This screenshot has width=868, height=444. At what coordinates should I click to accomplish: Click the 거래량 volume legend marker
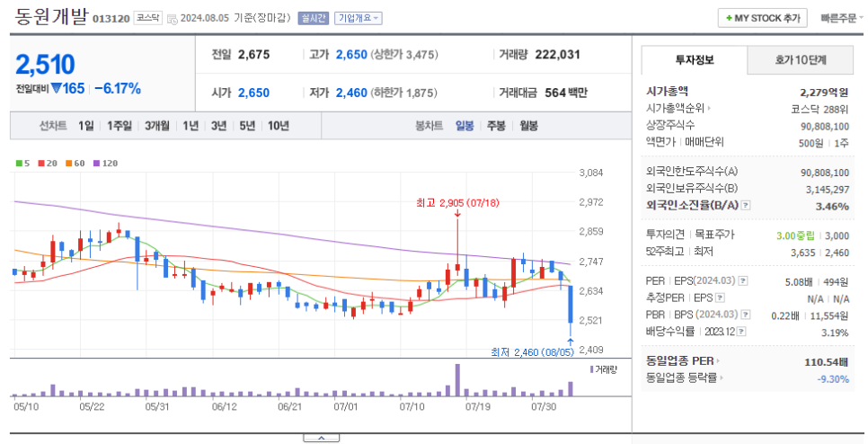592,369
